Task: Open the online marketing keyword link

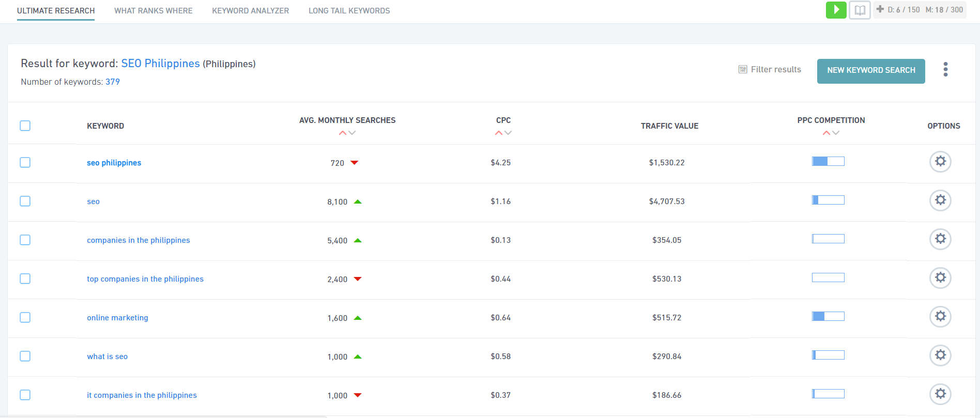Action: (x=117, y=318)
